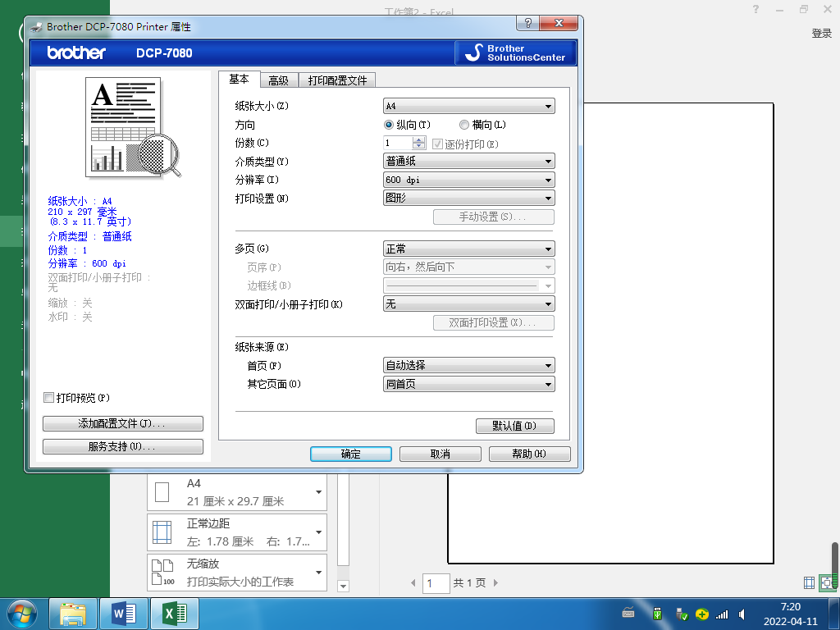Click the Show desktop button
The height and width of the screenshot is (630, 840).
836,614
